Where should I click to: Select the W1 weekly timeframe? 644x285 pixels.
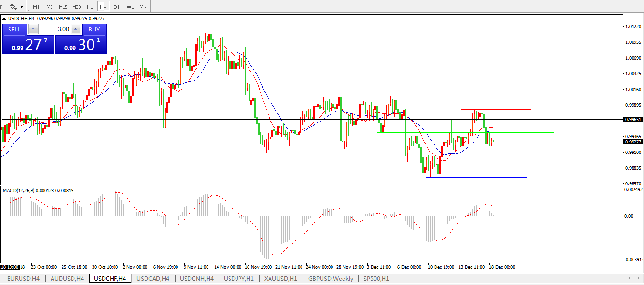tap(130, 7)
